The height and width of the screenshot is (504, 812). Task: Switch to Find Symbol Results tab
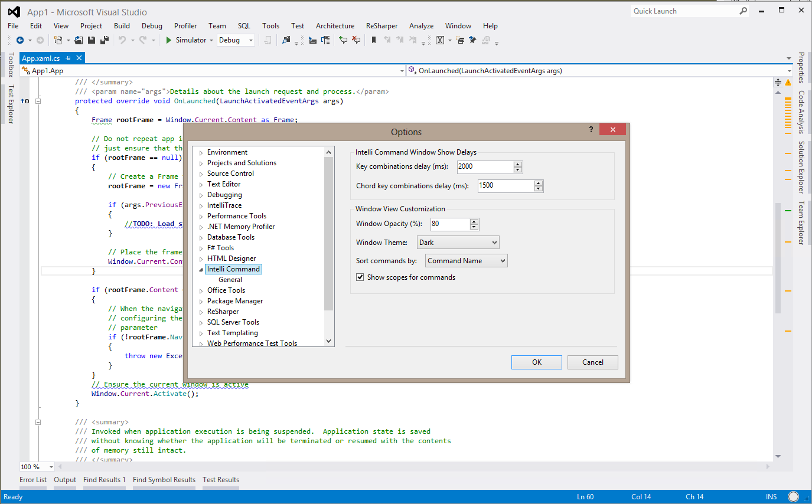coord(164,480)
